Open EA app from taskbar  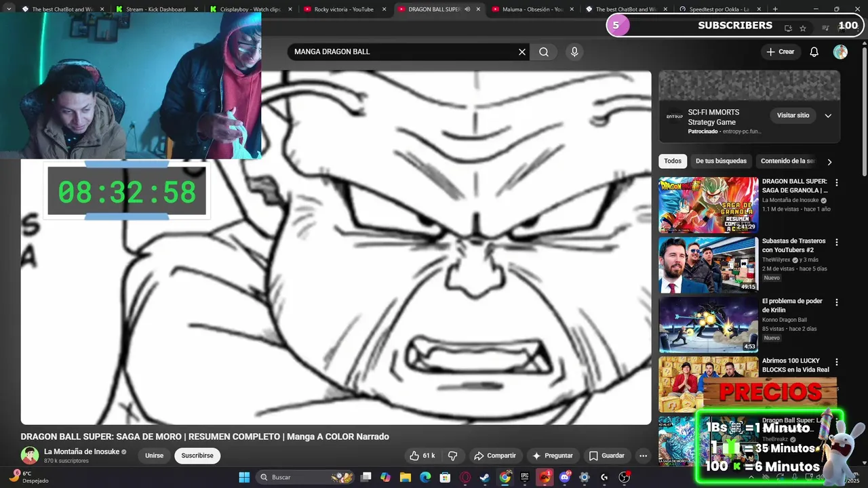tap(545, 477)
